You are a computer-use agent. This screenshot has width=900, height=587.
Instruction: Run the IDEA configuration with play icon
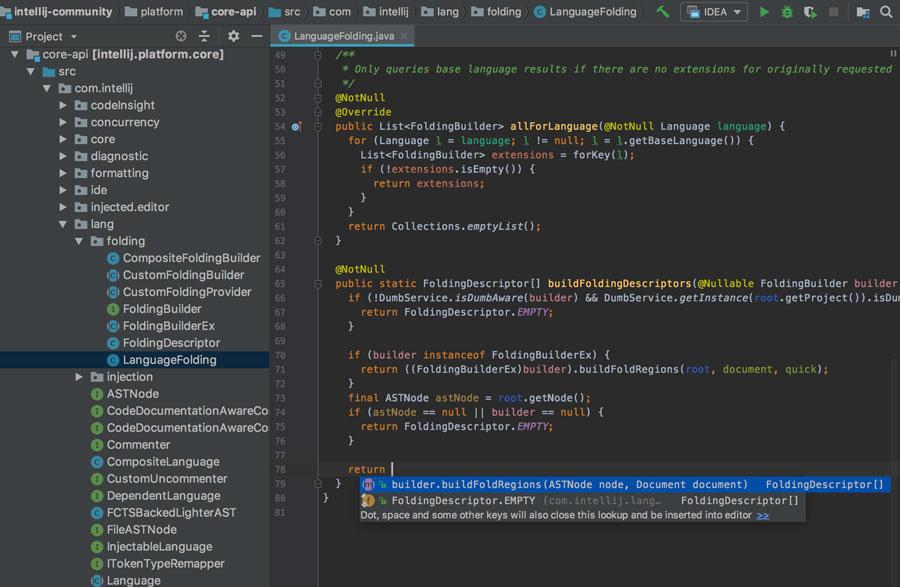coord(764,11)
